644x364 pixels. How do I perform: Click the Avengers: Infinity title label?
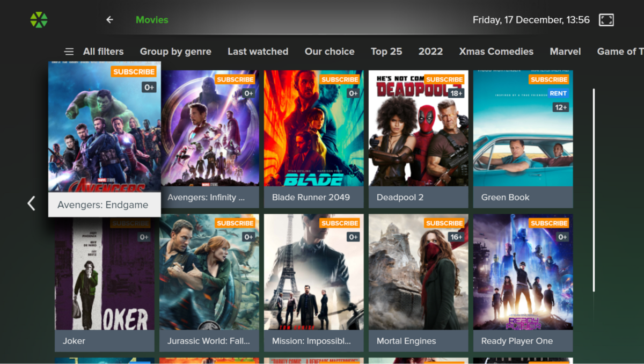206,197
